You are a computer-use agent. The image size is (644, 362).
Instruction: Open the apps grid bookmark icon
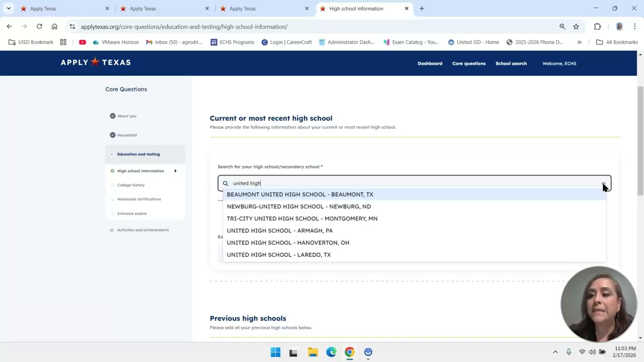[63, 42]
